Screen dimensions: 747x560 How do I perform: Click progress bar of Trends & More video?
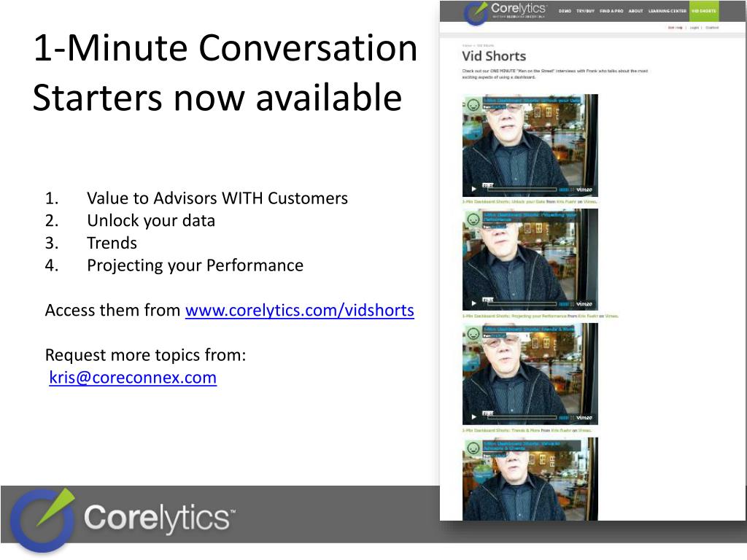pyautogui.click(x=522, y=418)
